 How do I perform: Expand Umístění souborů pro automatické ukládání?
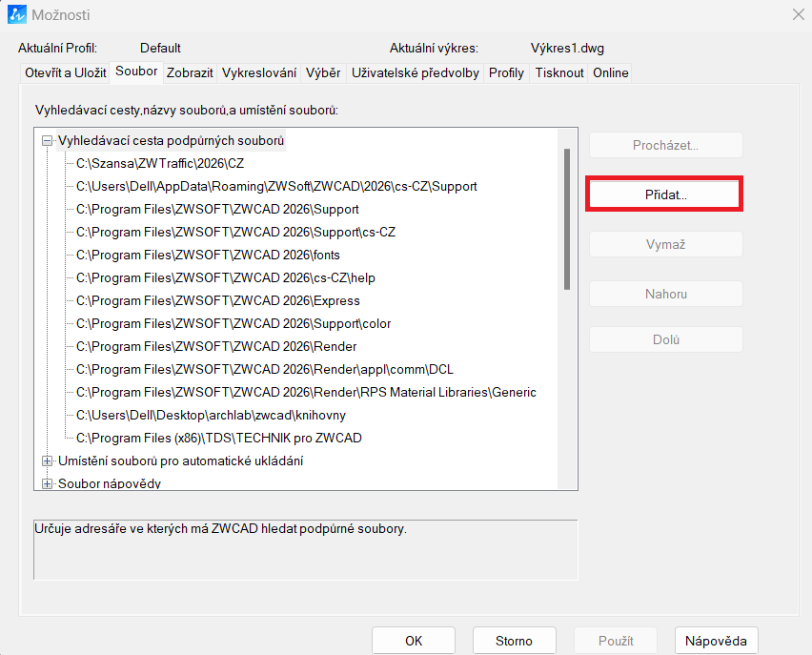point(47,461)
